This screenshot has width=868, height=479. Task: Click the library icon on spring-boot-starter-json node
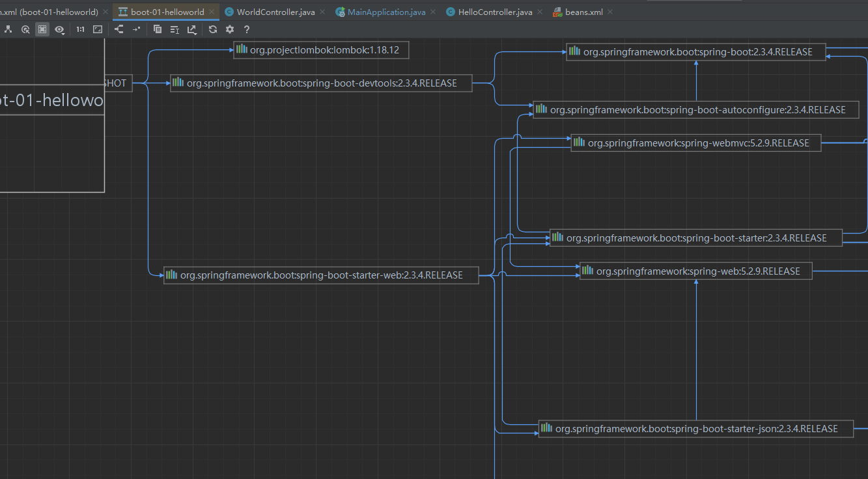pyautogui.click(x=546, y=428)
